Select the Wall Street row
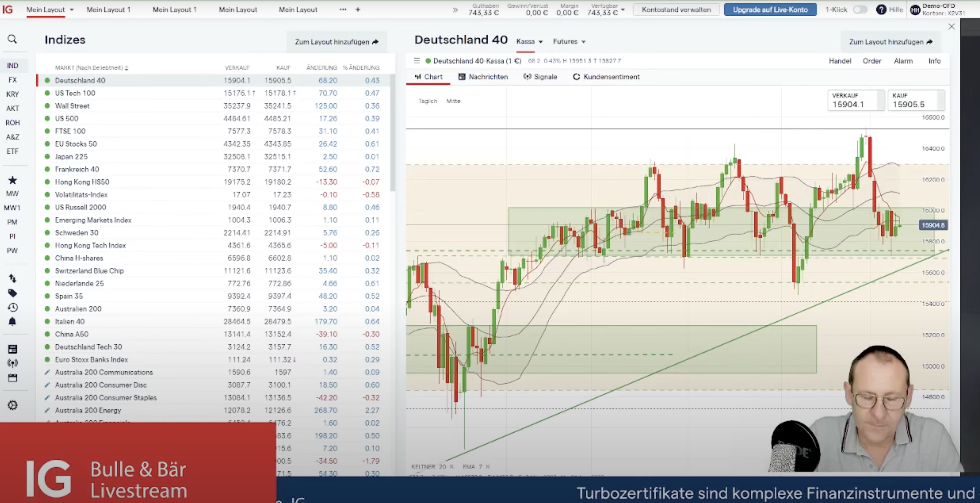 [213, 106]
